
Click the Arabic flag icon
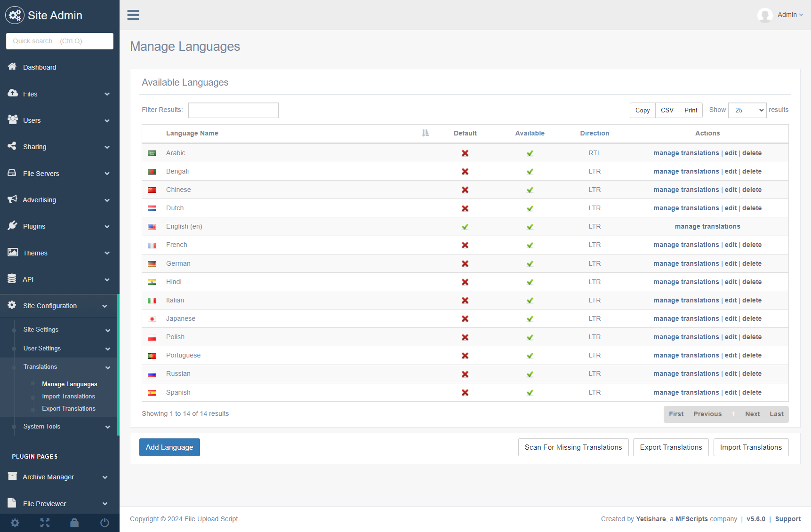[x=152, y=153]
